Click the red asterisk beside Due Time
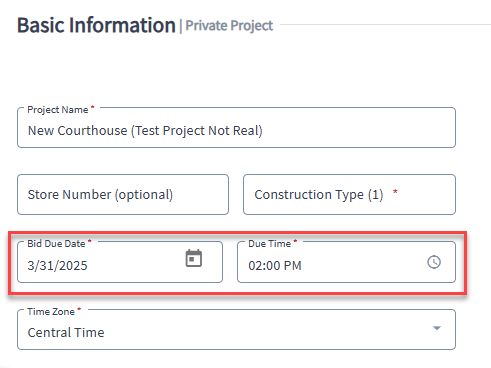This screenshot has height=368, width=491. (x=295, y=241)
